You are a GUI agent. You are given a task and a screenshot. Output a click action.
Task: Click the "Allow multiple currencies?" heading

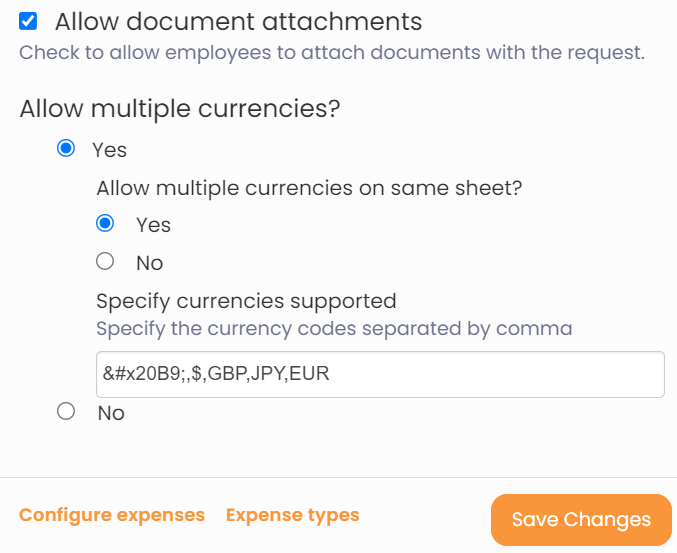(x=180, y=109)
